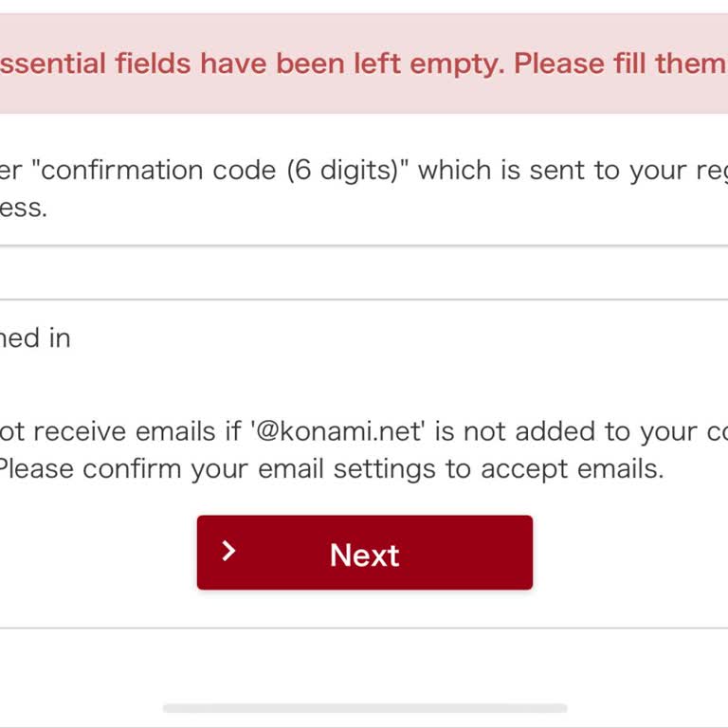
Task: Focus the empty confirmation code input field
Action: [x=364, y=273]
